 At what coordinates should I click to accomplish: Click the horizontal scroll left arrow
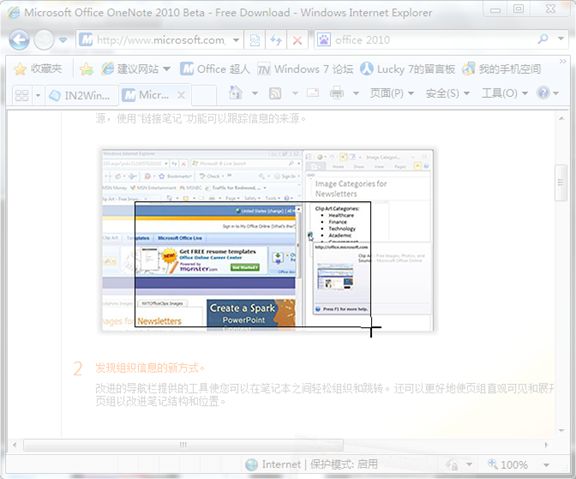click(14, 445)
